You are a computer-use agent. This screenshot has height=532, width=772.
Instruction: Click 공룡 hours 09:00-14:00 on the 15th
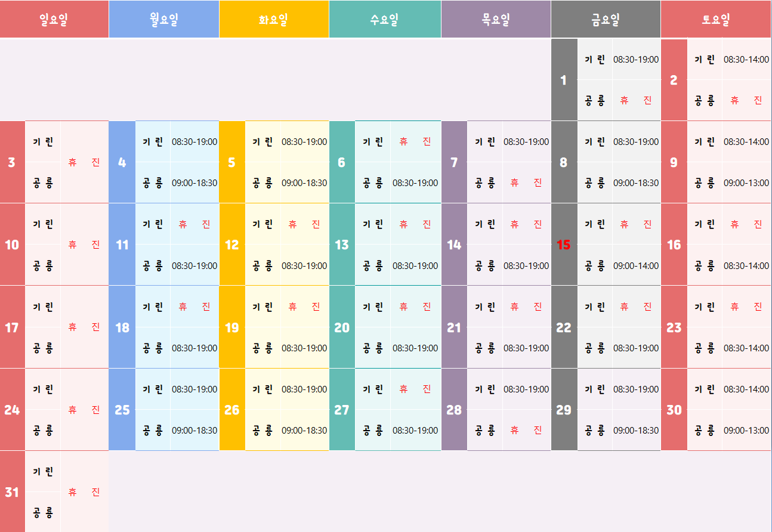point(636,265)
